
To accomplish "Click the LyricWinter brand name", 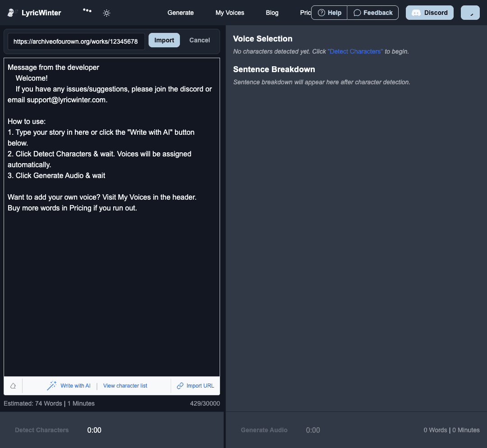I will pyautogui.click(x=41, y=13).
